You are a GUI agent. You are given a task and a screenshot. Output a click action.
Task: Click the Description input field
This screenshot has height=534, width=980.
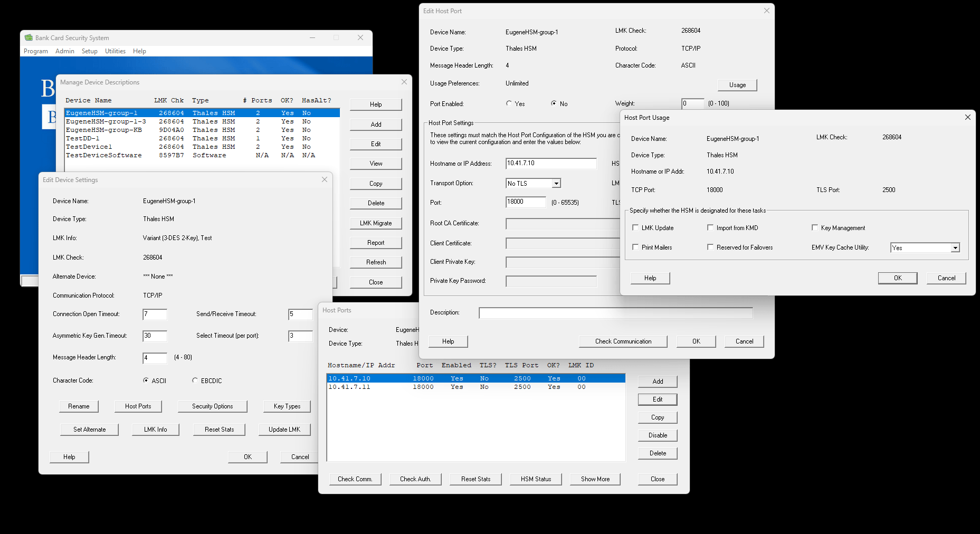[x=615, y=313]
